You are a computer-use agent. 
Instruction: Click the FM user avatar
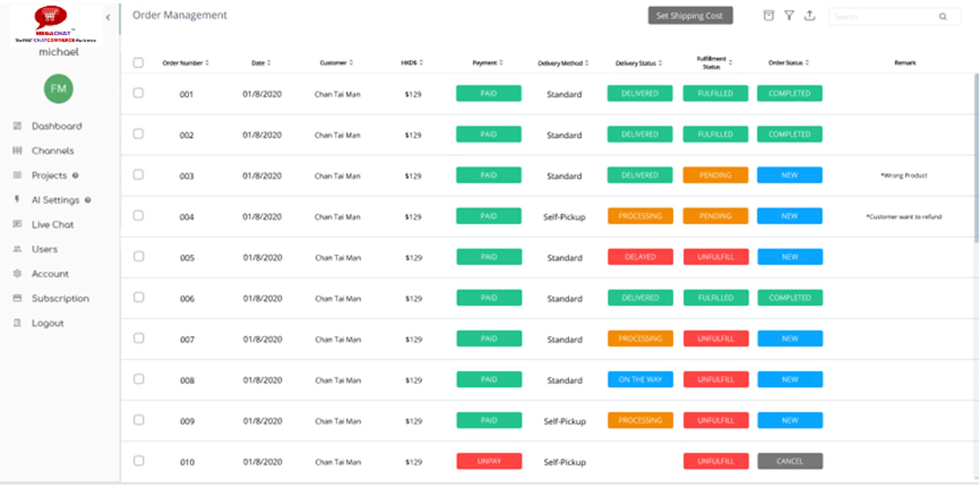(x=58, y=89)
